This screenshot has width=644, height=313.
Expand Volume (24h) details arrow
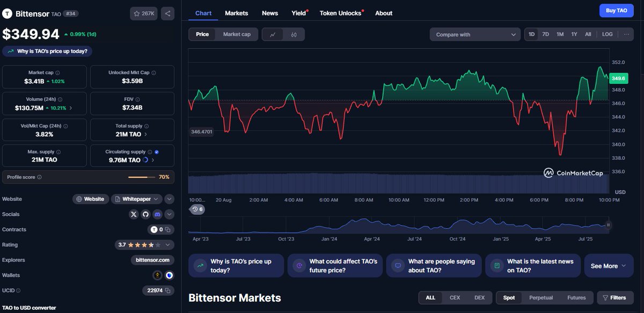tap(71, 108)
